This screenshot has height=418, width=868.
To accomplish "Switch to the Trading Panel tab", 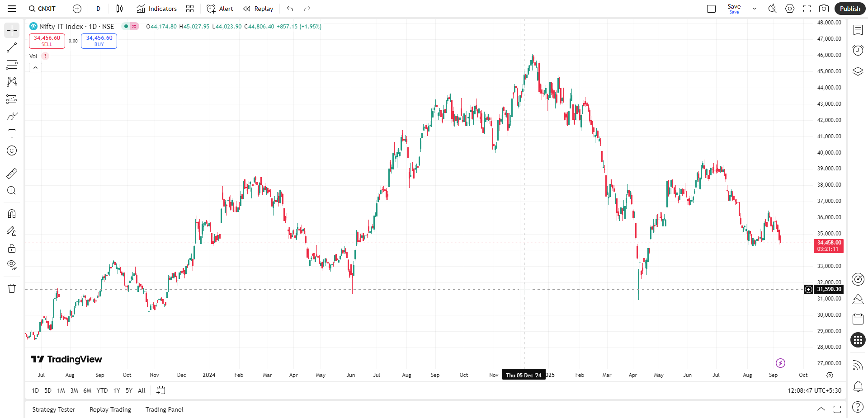I will point(164,409).
